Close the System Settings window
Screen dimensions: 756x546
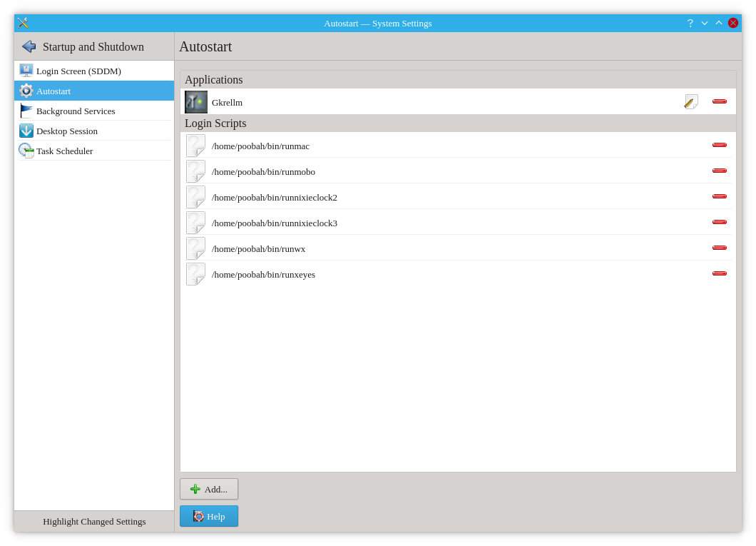[733, 23]
